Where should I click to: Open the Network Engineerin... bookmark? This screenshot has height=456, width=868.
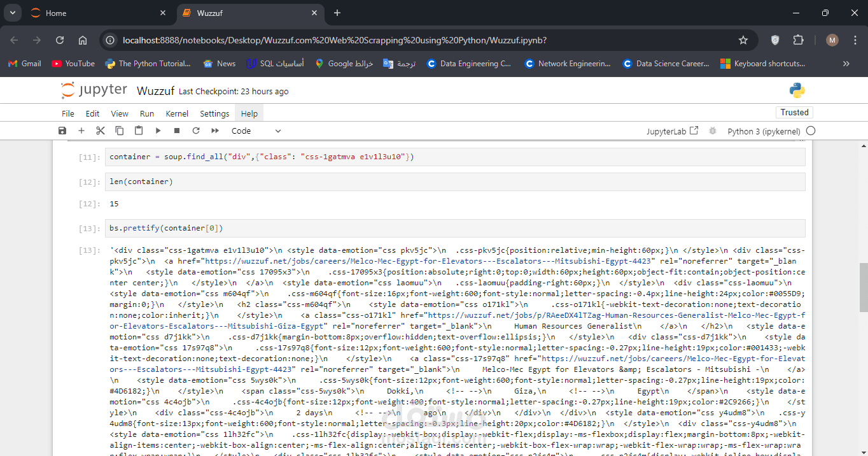568,64
